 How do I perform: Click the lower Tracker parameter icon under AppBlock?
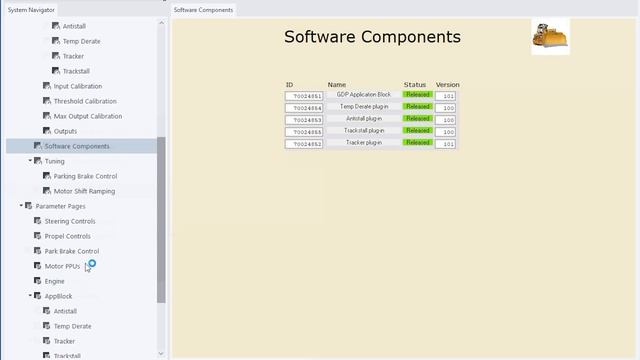[47, 341]
